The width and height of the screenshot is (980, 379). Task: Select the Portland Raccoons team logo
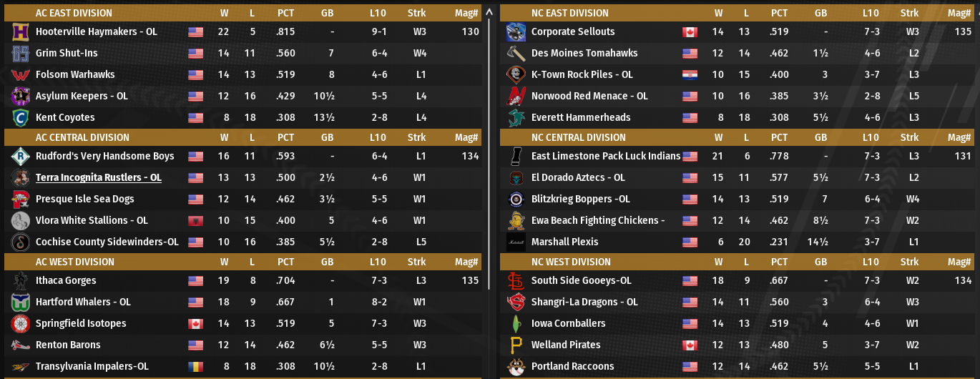[516, 367]
